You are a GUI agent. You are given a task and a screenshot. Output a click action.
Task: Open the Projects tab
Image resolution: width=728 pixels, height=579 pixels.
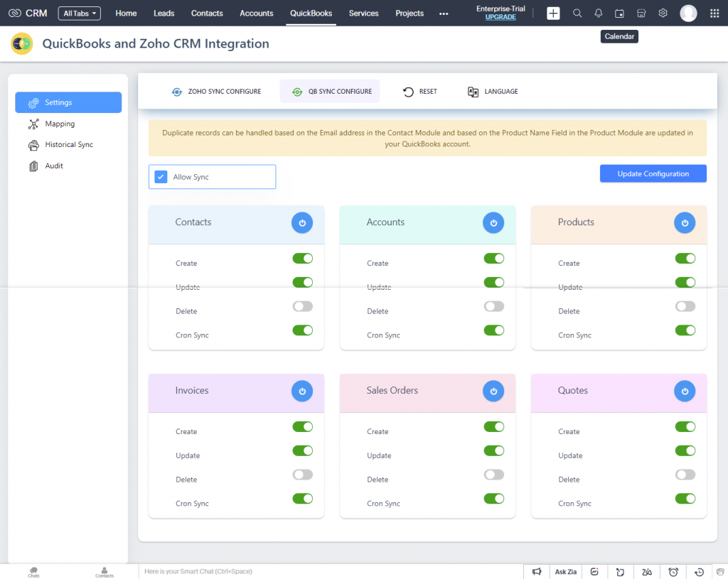[409, 13]
